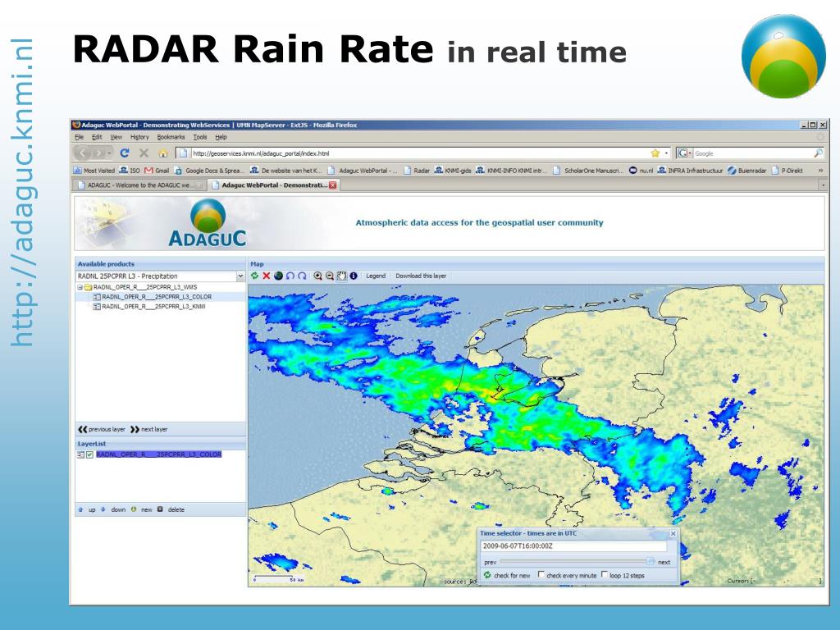Collapse the RADNL_OPER_R___25PCPRR_L3_WMS folder
The width and height of the screenshot is (840, 630).
80,287
